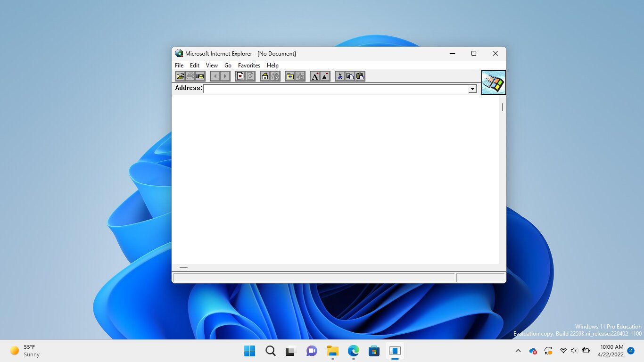Close the Internet Explorer window
Screen dimensions: 644x362
pyautogui.click(x=495, y=53)
